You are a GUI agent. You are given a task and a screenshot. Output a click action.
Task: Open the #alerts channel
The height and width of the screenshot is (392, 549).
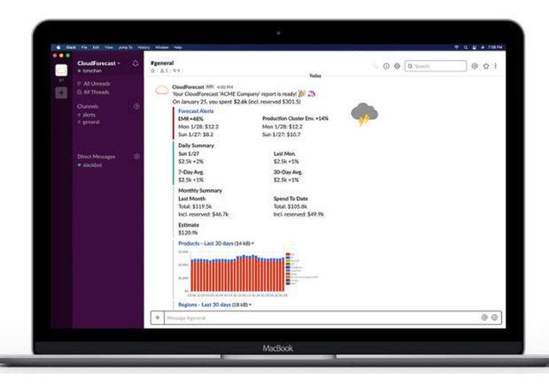(x=87, y=115)
